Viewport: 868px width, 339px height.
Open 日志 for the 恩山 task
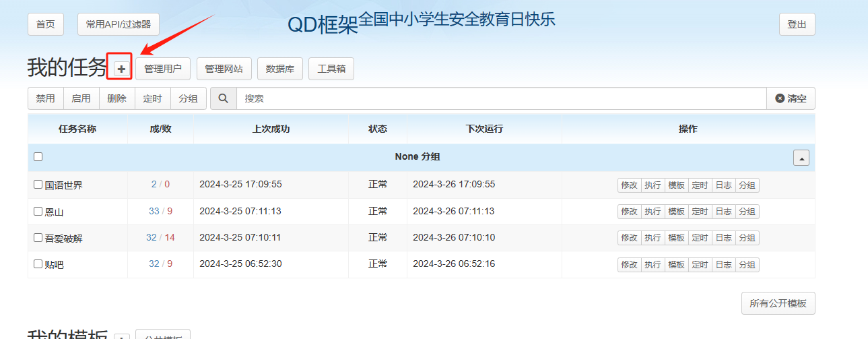(x=723, y=212)
